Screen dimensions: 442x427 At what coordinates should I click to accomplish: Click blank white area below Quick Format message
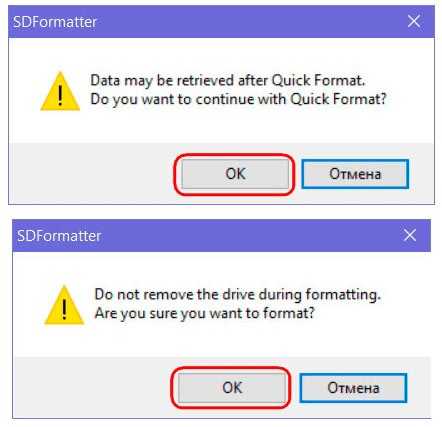tap(221, 127)
